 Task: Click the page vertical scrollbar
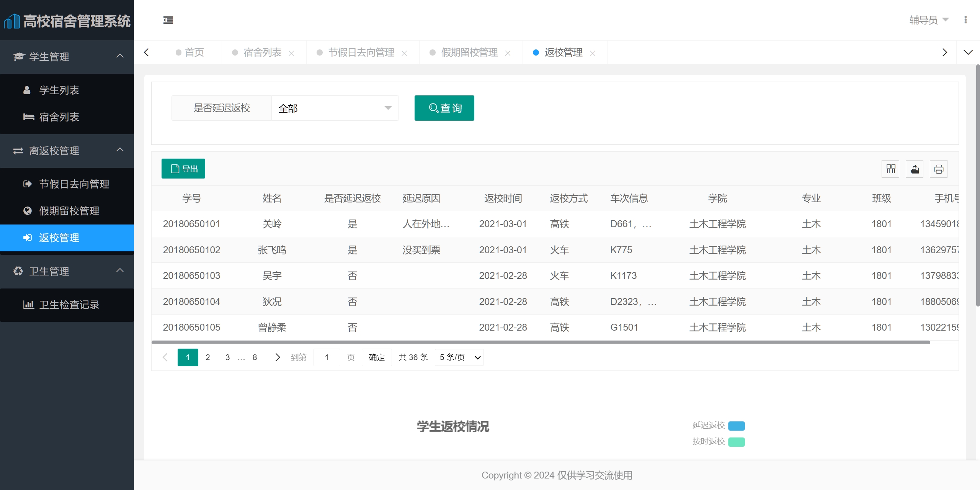[x=978, y=186]
